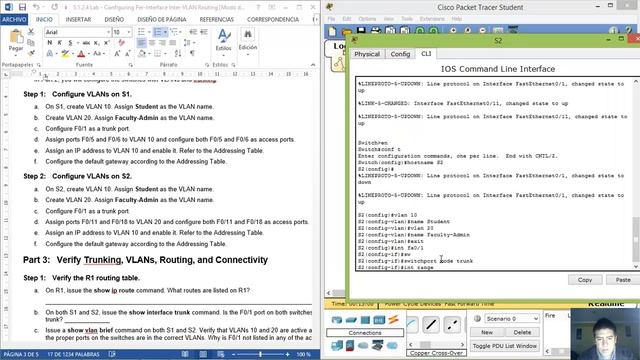Click the new file icon in Packet Tracer
The height and width of the screenshot is (360, 640).
332,31
